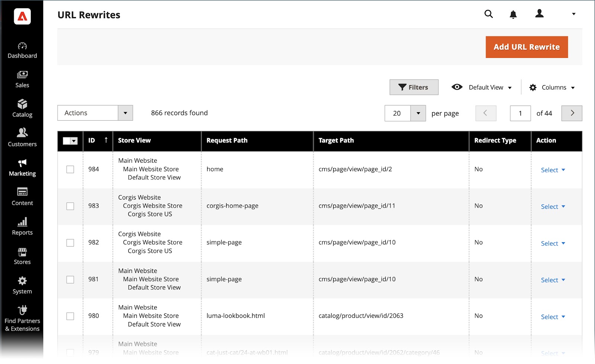595x364 pixels.
Task: Check the row checkbox for ID 984
Action: (x=70, y=169)
